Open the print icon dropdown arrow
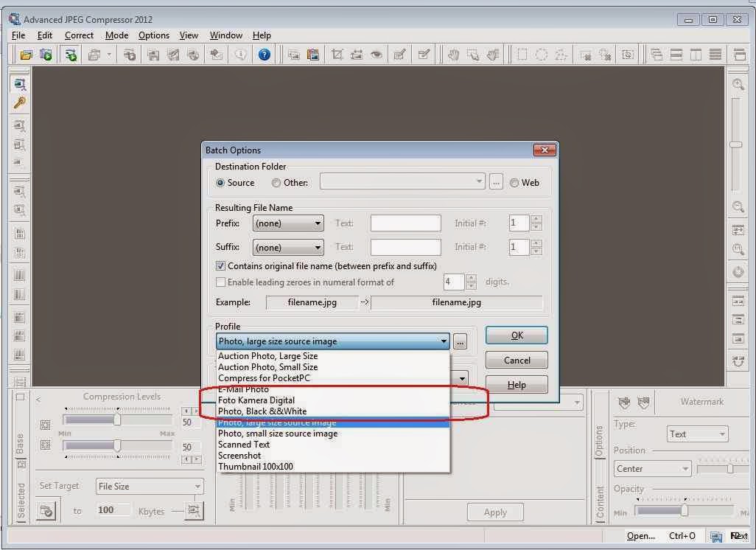Image resolution: width=756 pixels, height=550 pixels. pyautogui.click(x=109, y=55)
